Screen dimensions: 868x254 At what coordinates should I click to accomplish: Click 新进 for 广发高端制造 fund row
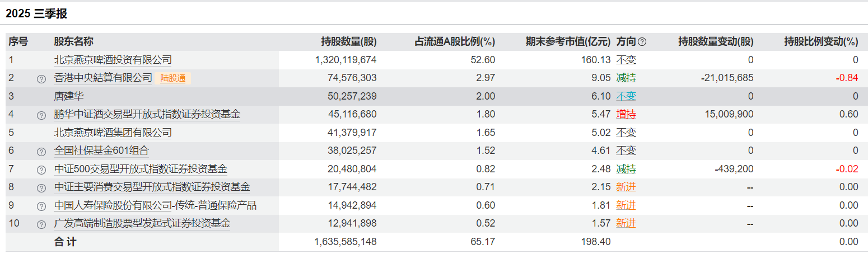click(x=626, y=224)
